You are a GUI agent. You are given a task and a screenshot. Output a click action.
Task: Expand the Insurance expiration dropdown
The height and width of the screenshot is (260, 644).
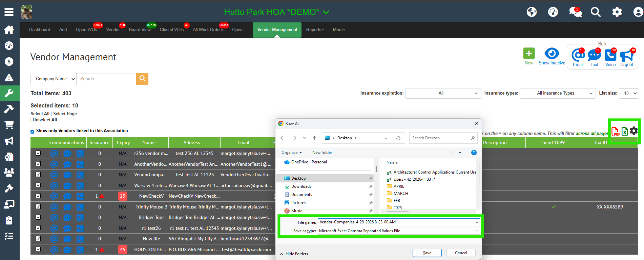[x=443, y=93]
